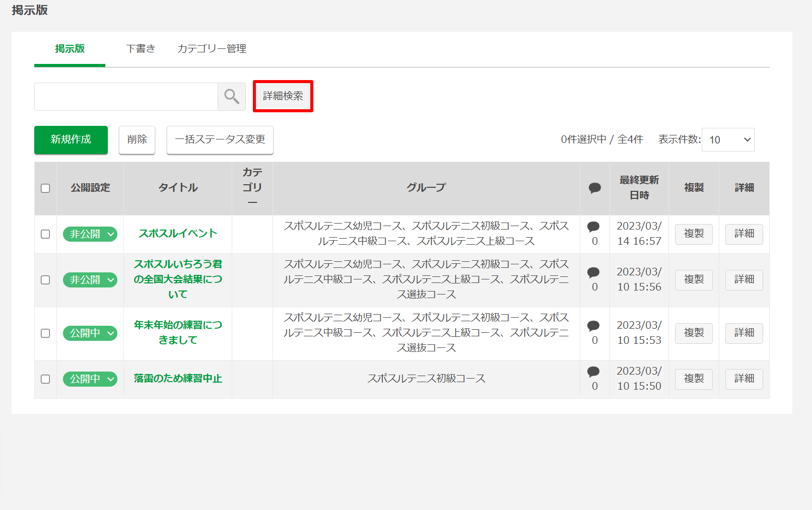The image size is (812, 510).
Task: Click the カテゴリー column header
Action: [252, 188]
